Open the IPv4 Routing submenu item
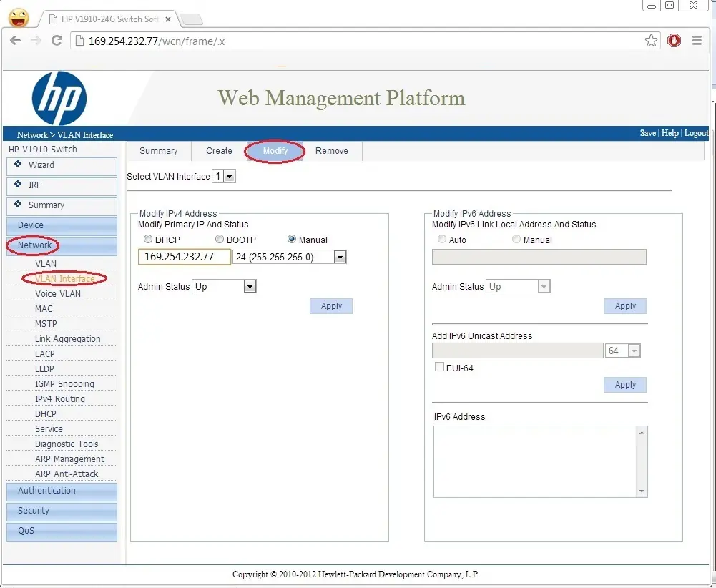The width and height of the screenshot is (716, 588). tap(60, 399)
